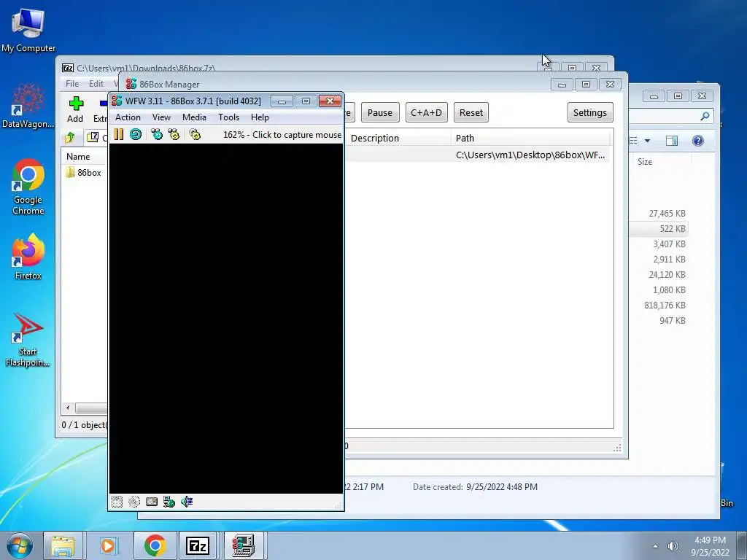Open the taskbar File Explorer icon
747x560 pixels.
pos(63,545)
